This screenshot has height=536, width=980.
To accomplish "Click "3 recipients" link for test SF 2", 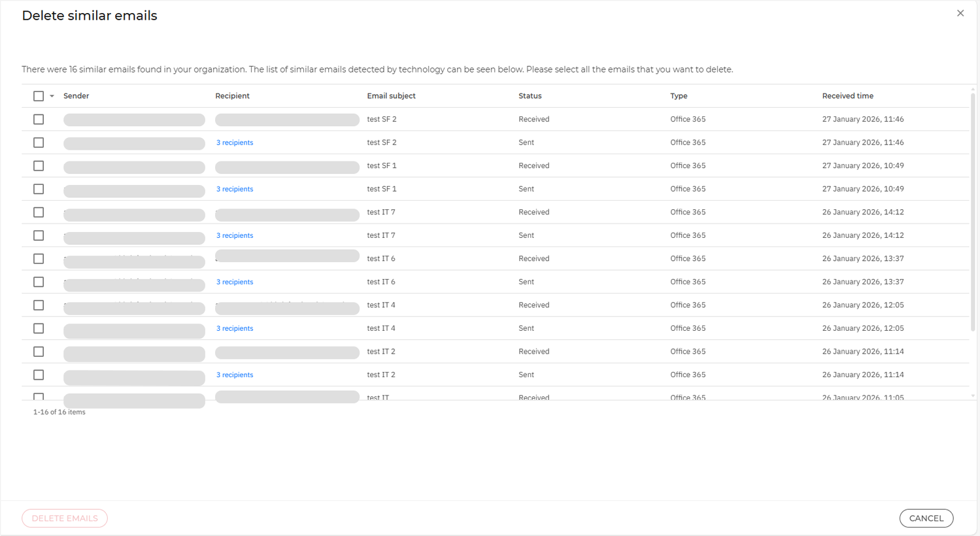I will pos(235,142).
